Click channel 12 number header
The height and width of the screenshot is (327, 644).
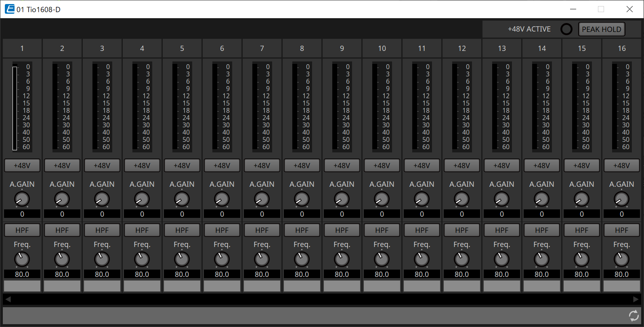click(x=461, y=49)
